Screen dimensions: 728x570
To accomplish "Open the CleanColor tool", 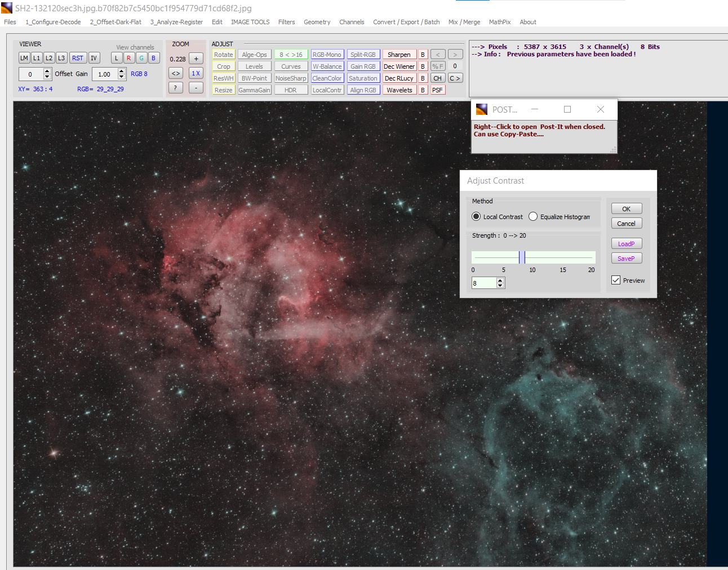I will 327,78.
